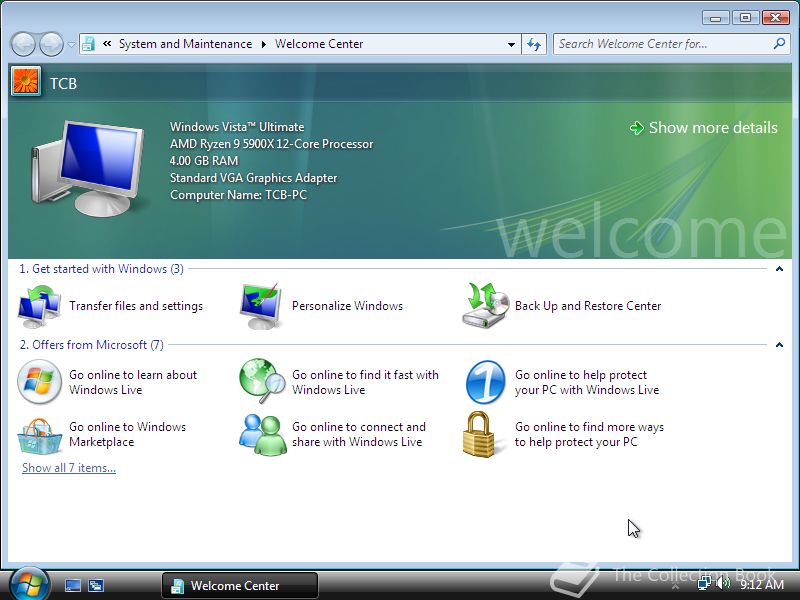Open the address bar history dropdown
Image resolution: width=800 pixels, height=600 pixels.
pyautogui.click(x=511, y=44)
